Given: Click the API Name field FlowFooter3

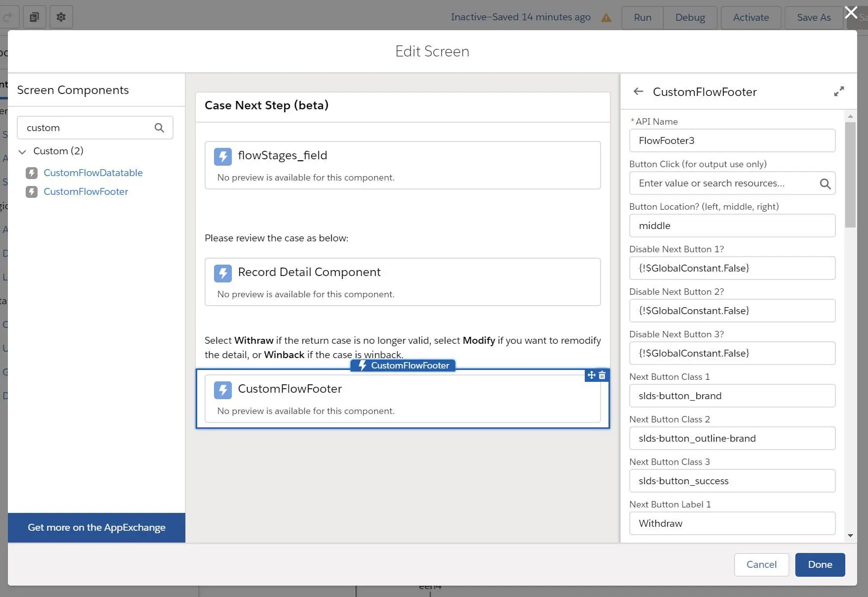Looking at the screenshot, I should click(732, 140).
